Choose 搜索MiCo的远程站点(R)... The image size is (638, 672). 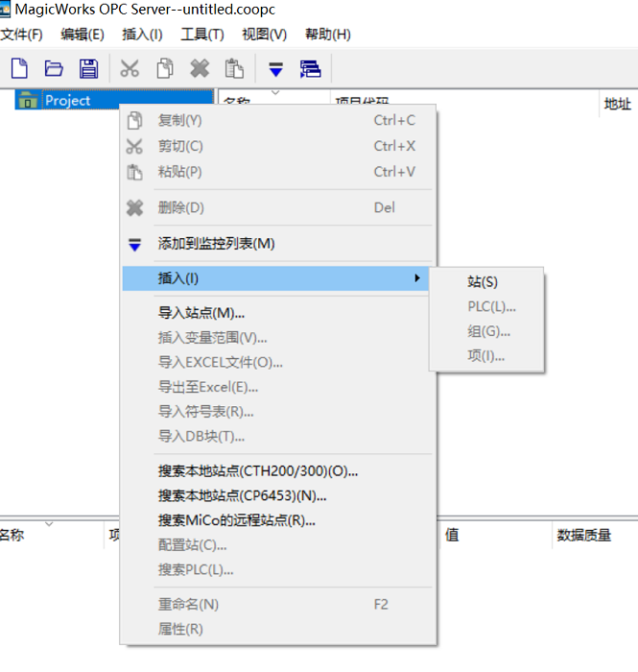[x=277, y=520]
